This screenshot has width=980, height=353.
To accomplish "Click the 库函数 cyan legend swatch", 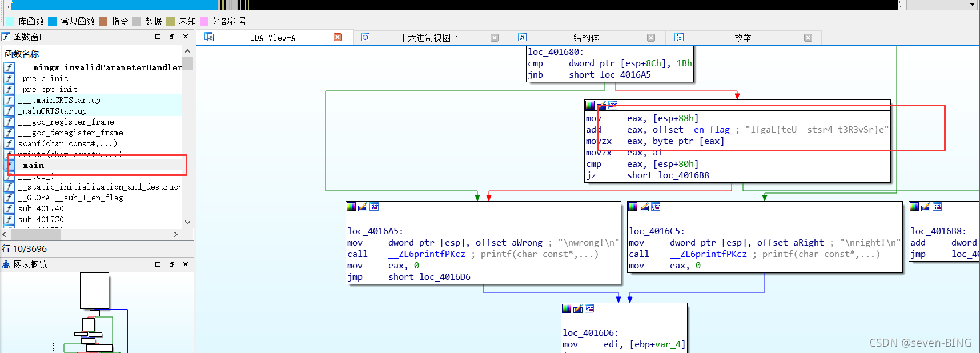I will click(10, 21).
